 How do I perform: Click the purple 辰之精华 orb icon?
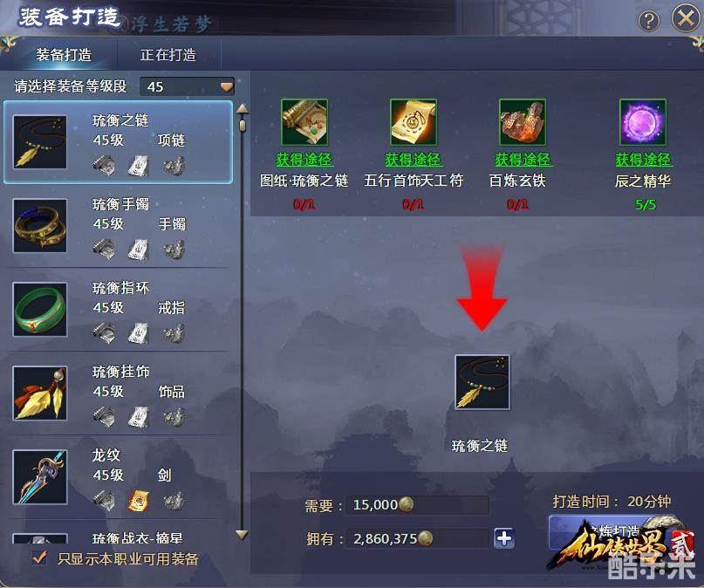click(643, 122)
